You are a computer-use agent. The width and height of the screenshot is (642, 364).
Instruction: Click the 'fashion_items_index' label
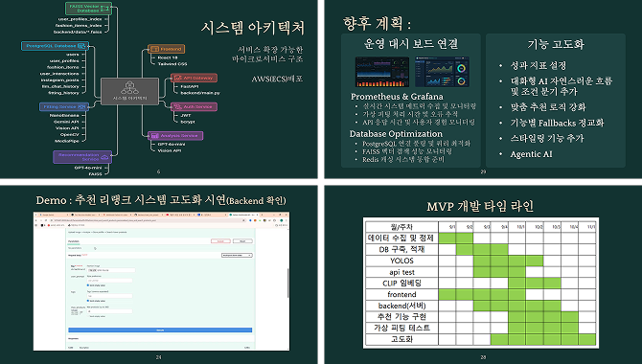click(x=79, y=25)
